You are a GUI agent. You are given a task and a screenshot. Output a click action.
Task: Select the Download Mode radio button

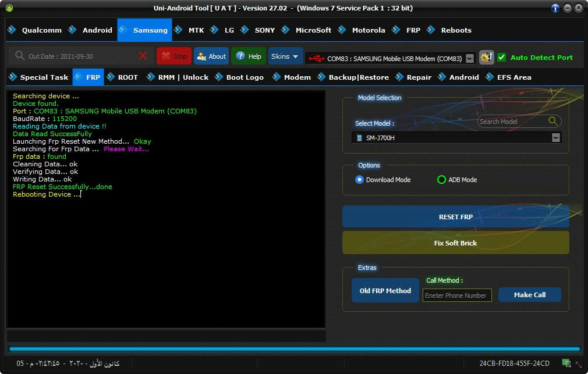click(360, 180)
